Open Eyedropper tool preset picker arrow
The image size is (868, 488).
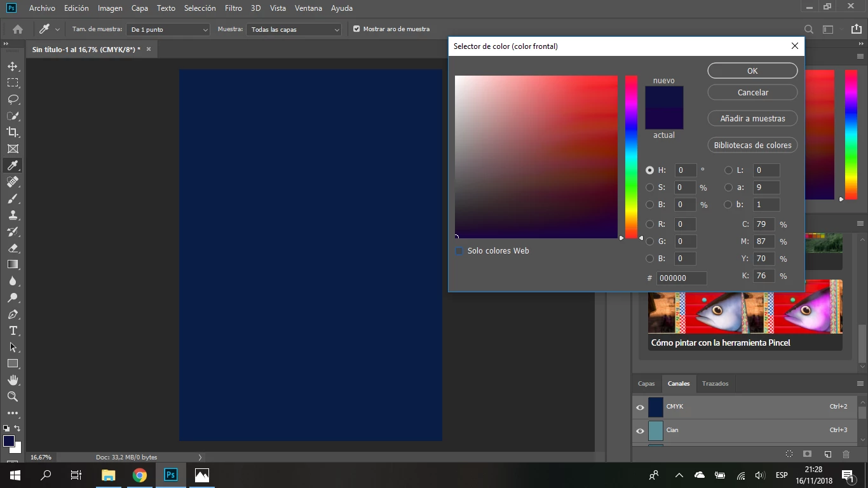pyautogui.click(x=57, y=29)
